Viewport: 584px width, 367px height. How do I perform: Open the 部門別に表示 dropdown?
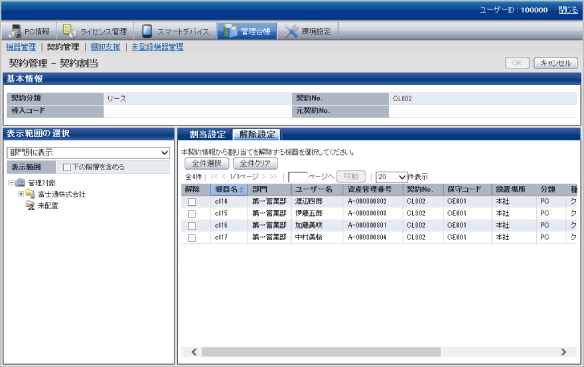click(88, 152)
